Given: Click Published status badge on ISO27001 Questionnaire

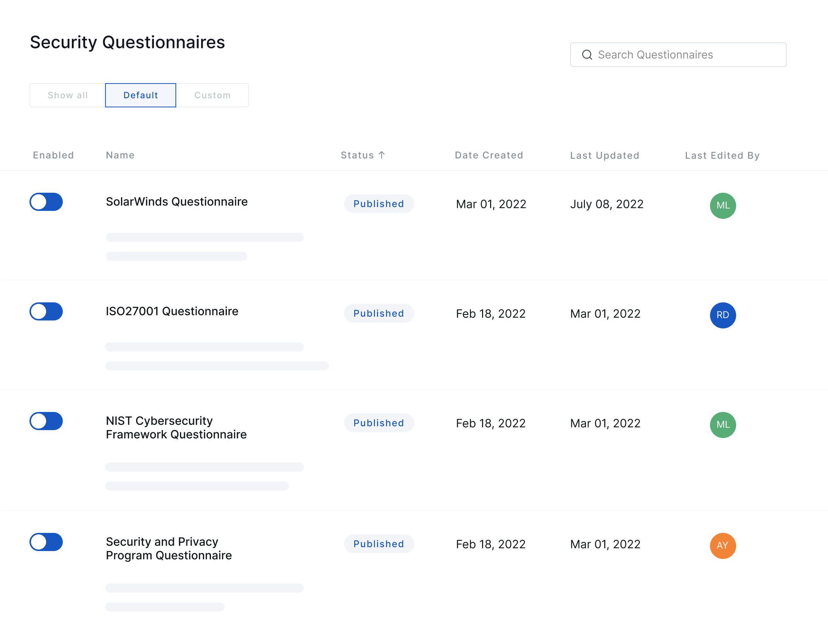Looking at the screenshot, I should click(378, 313).
